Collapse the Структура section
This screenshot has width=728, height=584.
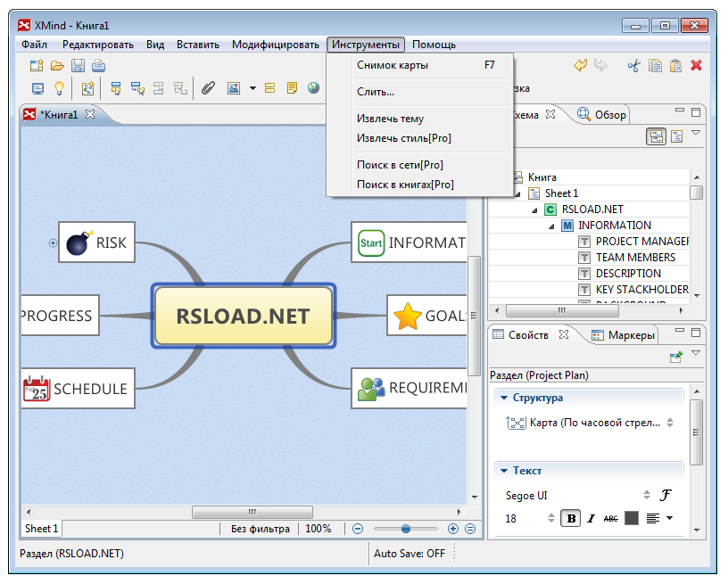pos(504,398)
